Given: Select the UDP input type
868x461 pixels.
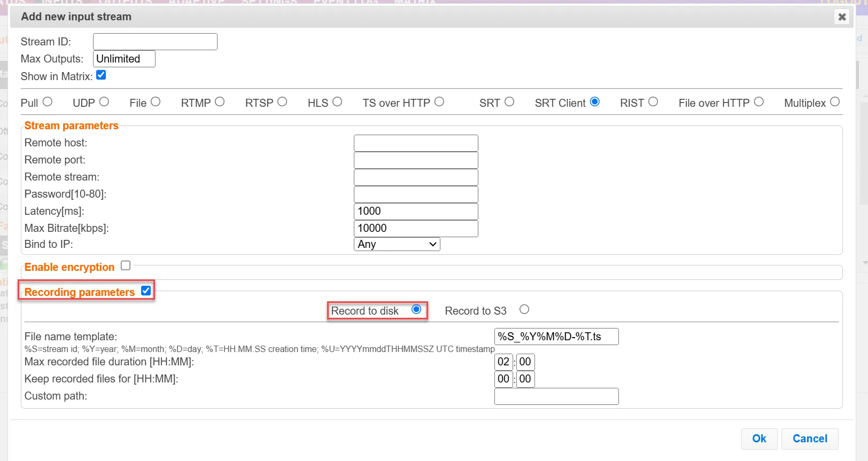Looking at the screenshot, I should click(104, 101).
